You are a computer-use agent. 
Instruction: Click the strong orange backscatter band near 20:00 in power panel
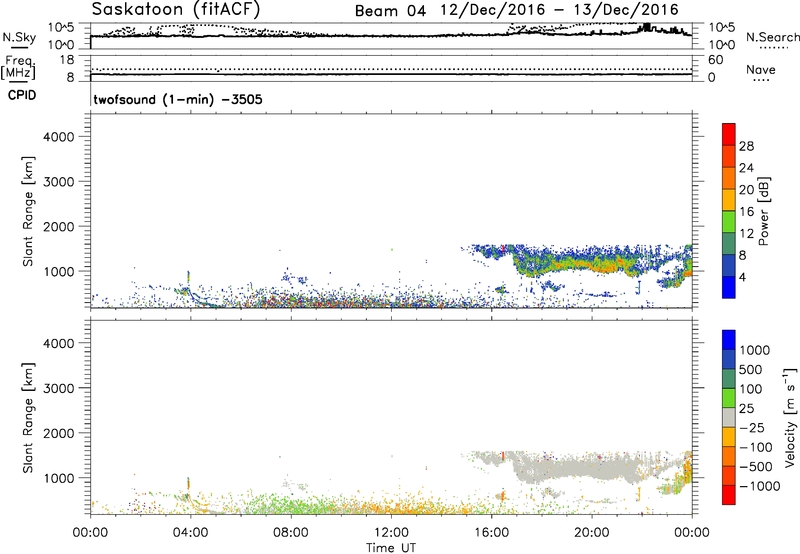594,265
